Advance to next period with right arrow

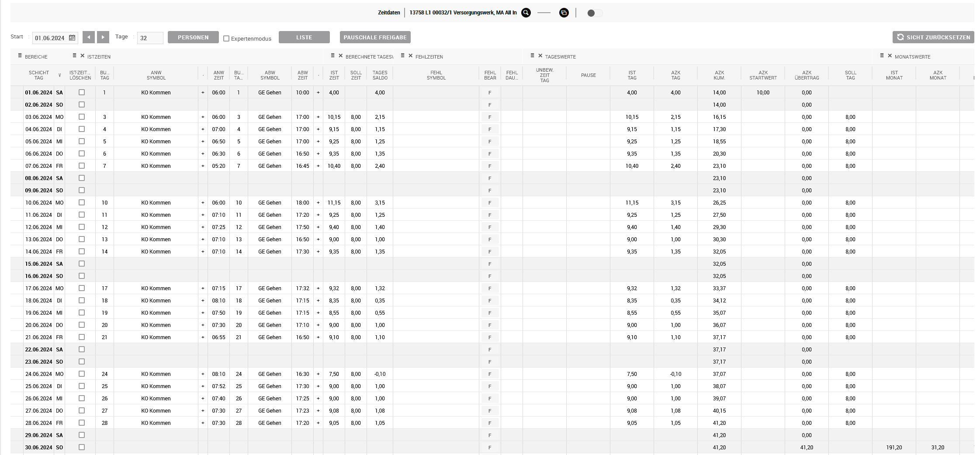[103, 38]
